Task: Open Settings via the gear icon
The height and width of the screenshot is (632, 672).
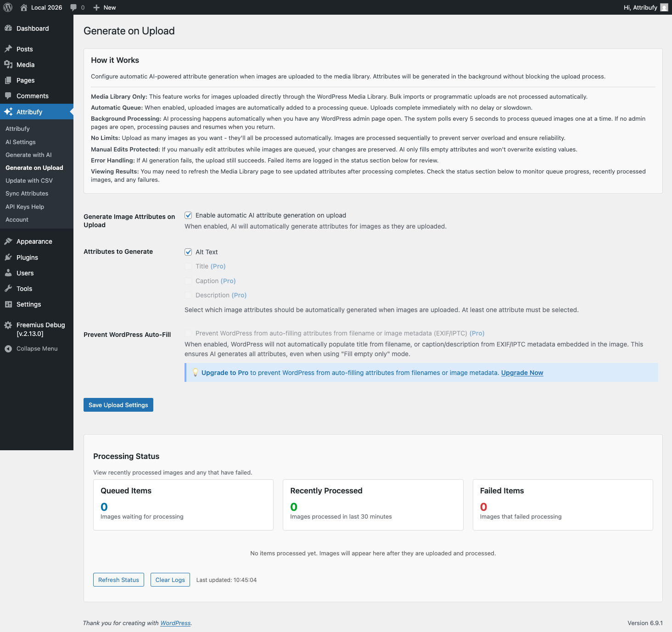Action: click(x=9, y=304)
